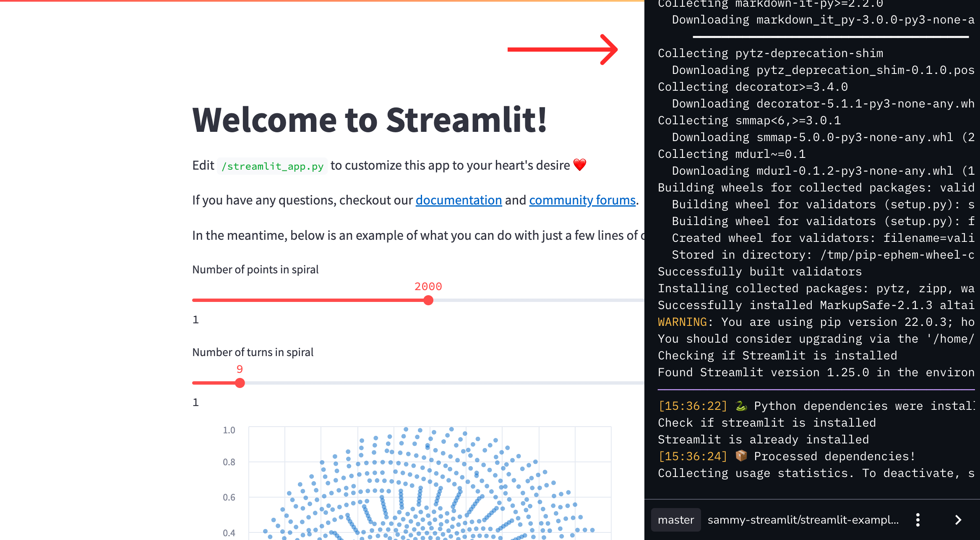The image size is (980, 540).
Task: Open the three-dot overflow menu in the status bar
Action: point(917,520)
